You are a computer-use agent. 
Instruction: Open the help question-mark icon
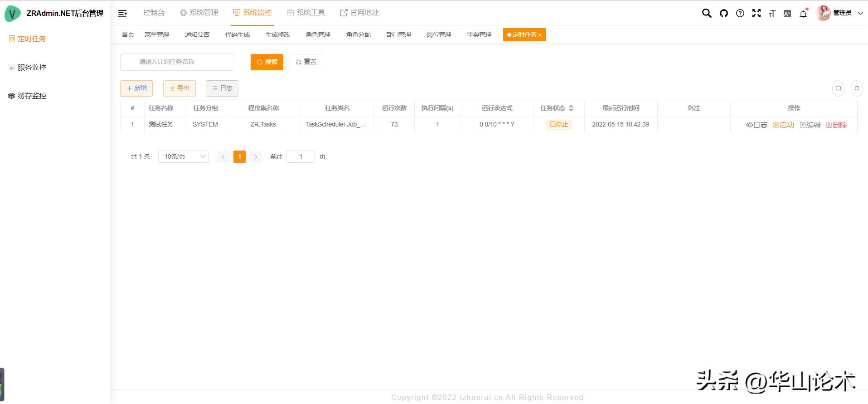pyautogui.click(x=740, y=13)
